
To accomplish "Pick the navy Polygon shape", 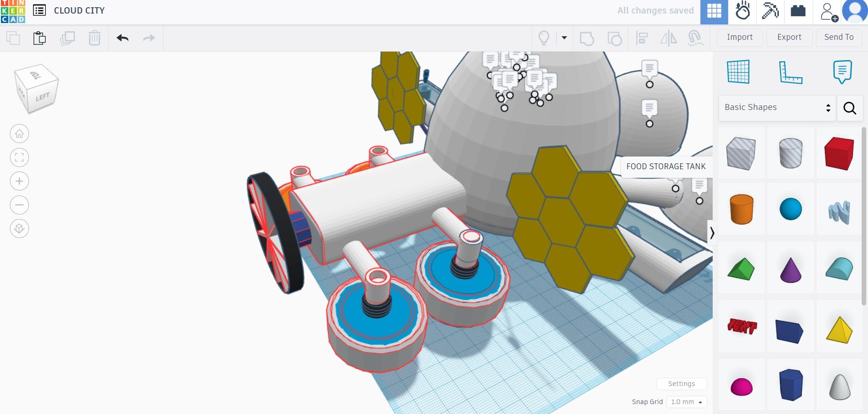I will tap(791, 385).
